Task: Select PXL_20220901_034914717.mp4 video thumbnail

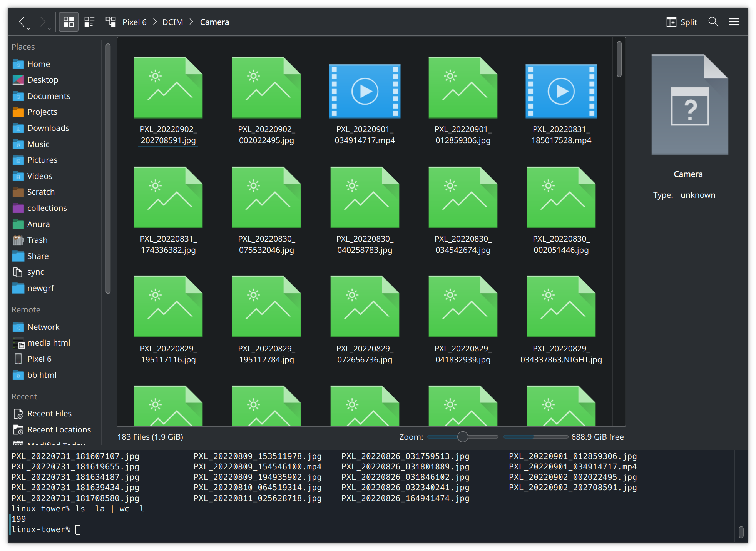Action: [x=365, y=91]
